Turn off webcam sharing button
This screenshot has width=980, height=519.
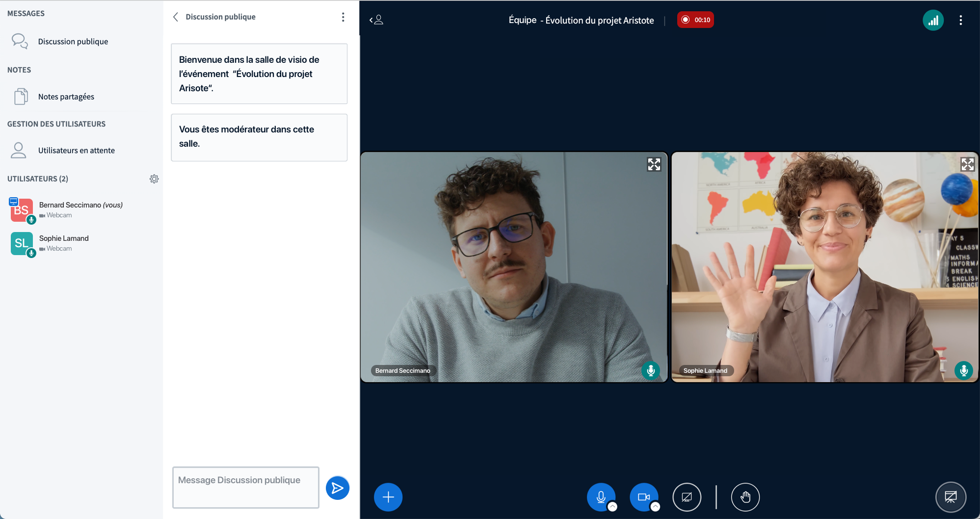click(643, 497)
